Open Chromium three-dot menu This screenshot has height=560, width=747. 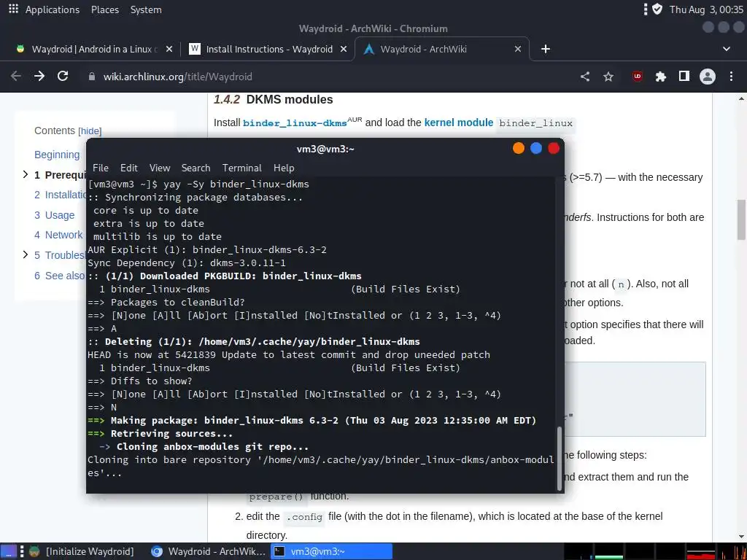[x=731, y=76]
